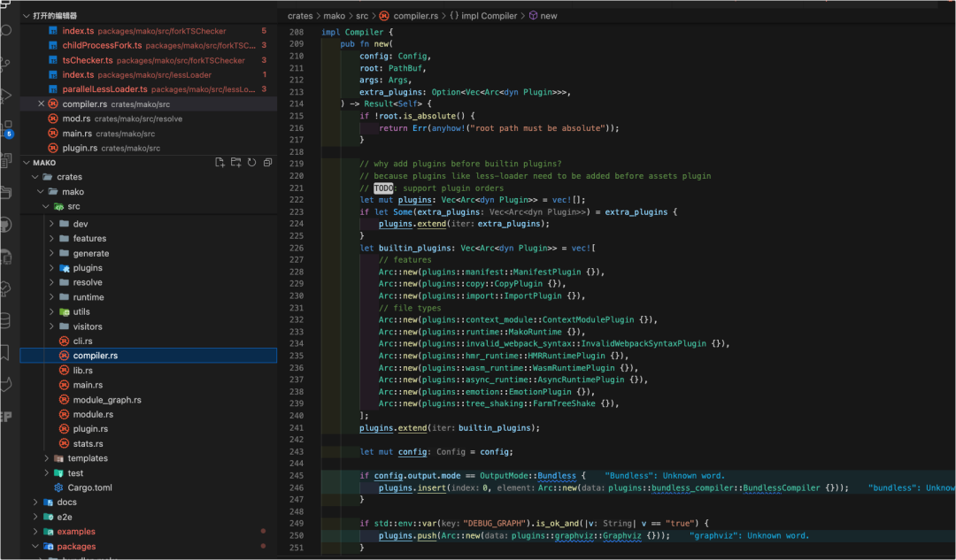
Task: Open the Run and Debug view
Action: click(x=6, y=96)
